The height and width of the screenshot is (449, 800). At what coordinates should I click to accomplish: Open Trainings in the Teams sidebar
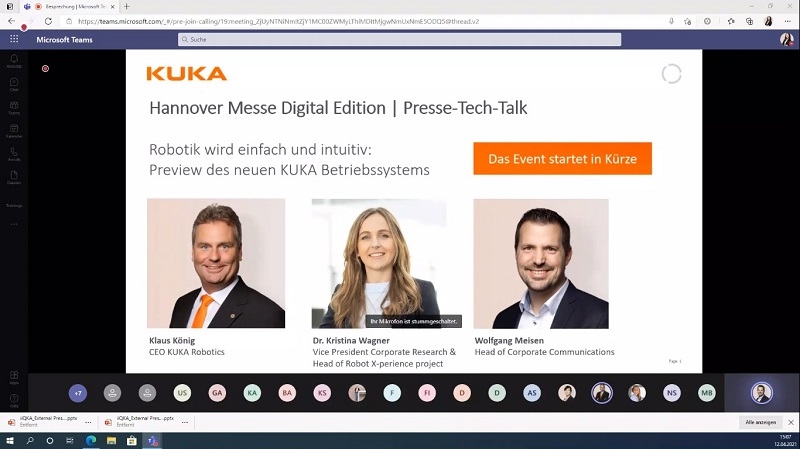pos(14,205)
